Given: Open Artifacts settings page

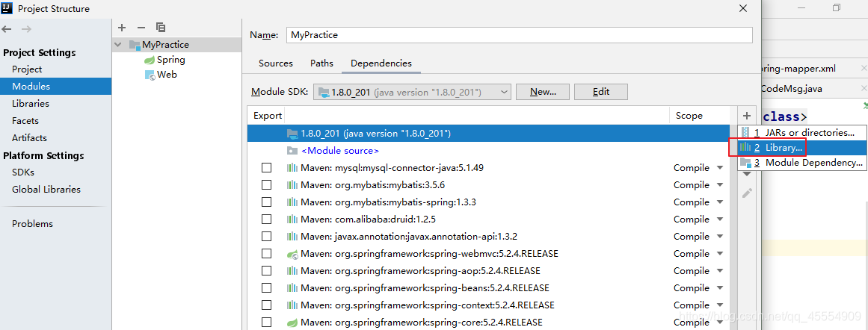Looking at the screenshot, I should pyautogui.click(x=29, y=137).
